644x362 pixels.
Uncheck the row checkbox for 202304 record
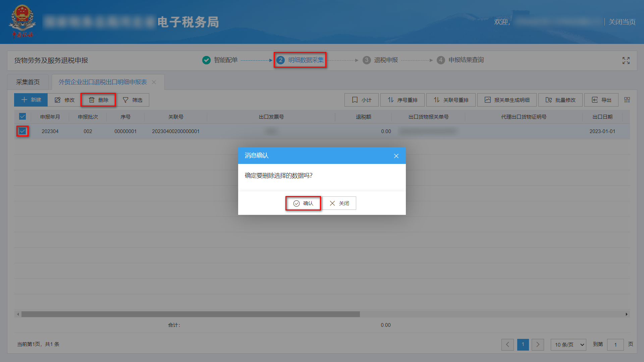click(22, 131)
